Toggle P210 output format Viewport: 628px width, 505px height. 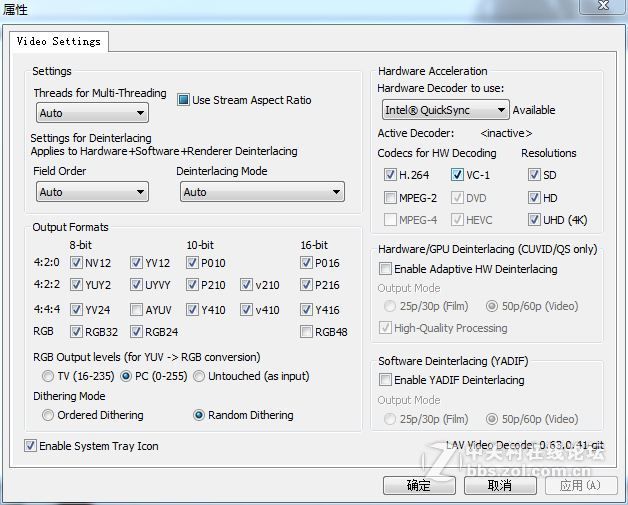pos(192,285)
